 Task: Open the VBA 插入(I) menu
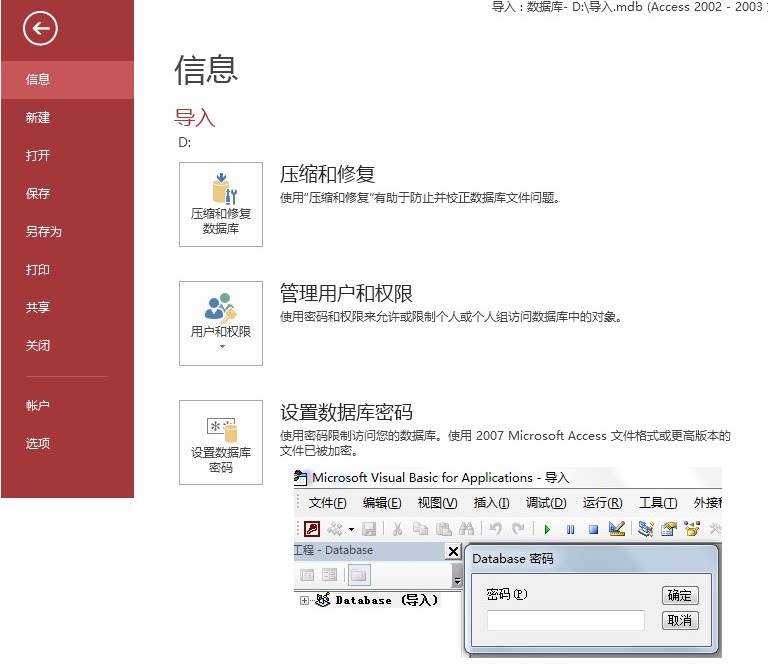pyautogui.click(x=491, y=503)
